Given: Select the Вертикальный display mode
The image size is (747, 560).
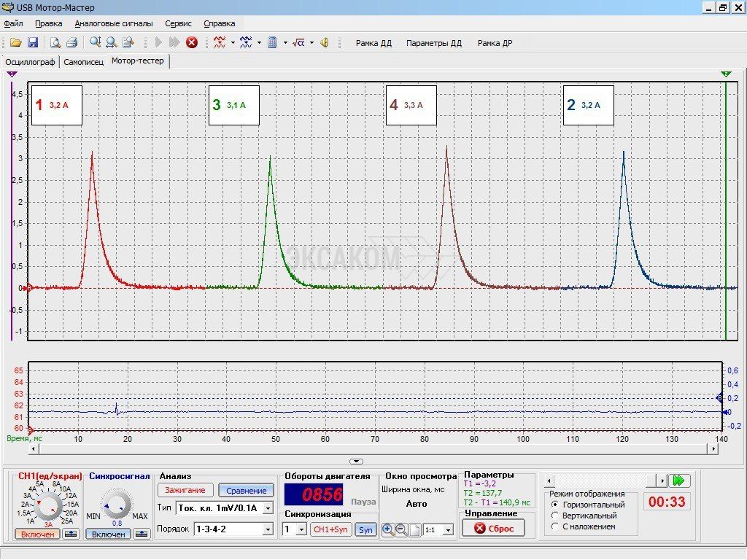Looking at the screenshot, I should (x=556, y=516).
